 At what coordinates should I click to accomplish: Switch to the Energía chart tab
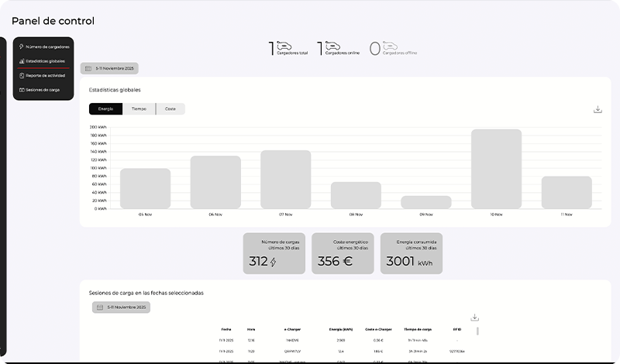coord(105,109)
